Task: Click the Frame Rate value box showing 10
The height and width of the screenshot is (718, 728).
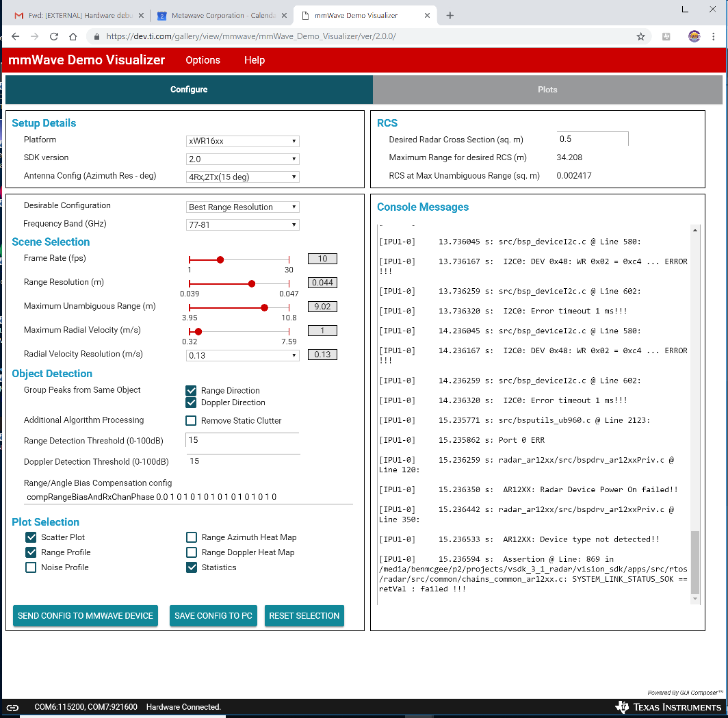Action: (322, 259)
